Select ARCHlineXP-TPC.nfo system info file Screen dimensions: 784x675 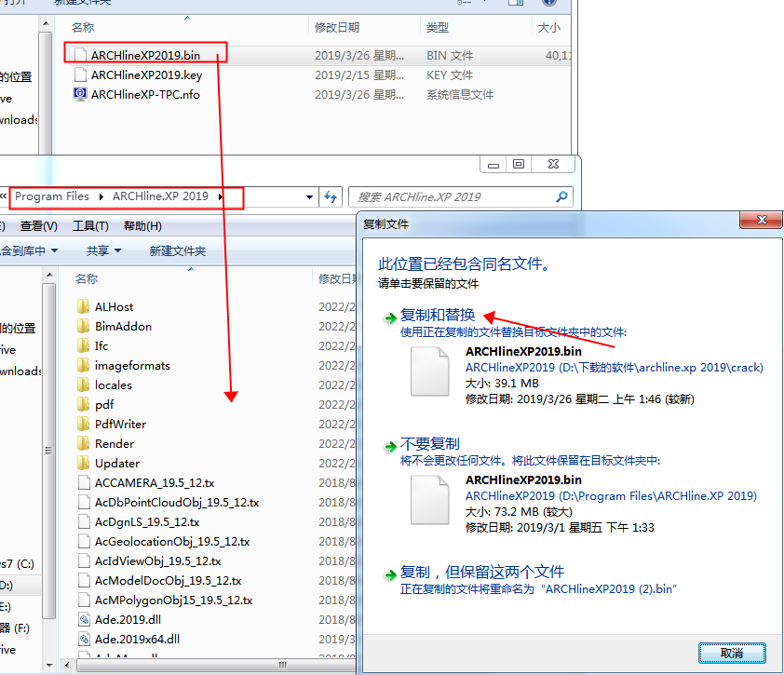coord(145,95)
